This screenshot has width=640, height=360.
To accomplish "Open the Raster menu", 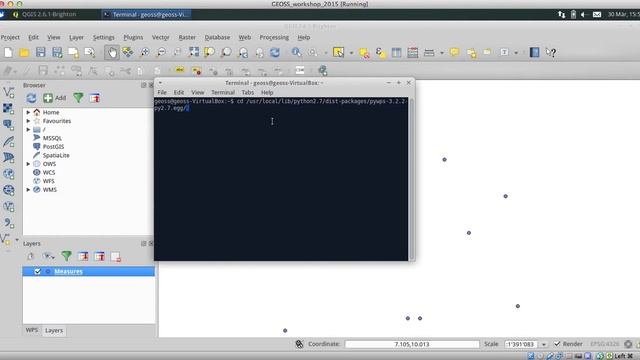I will [x=187, y=37].
